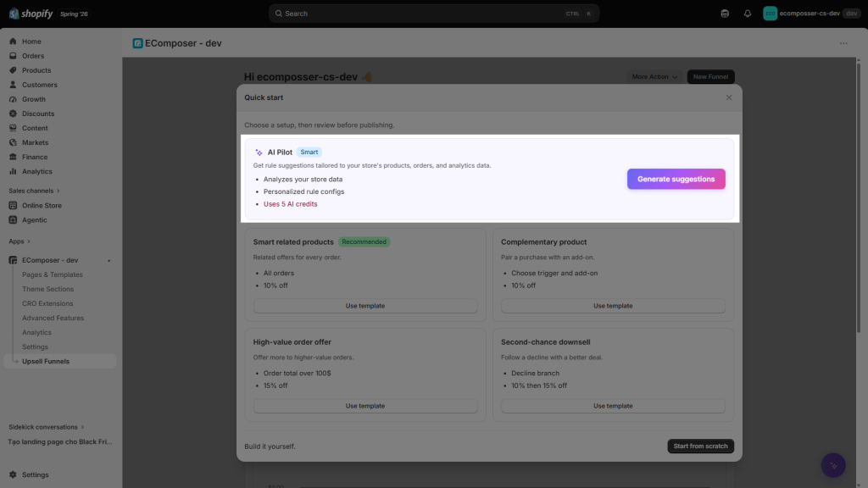Click the Personalized rule configs bullet text

coord(304,191)
